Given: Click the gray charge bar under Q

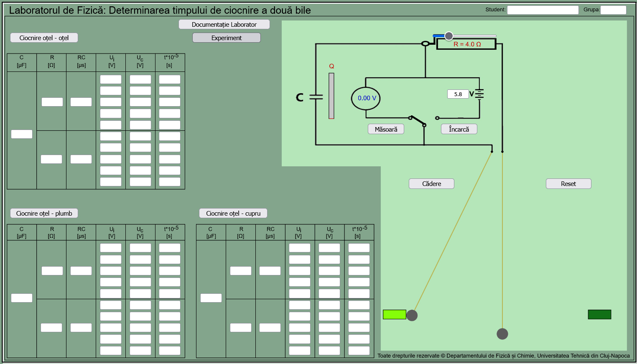Looking at the screenshot, I should (331, 96).
